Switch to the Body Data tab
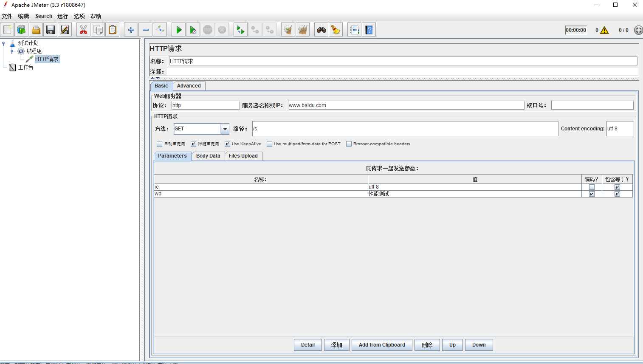The image size is (643, 364). [208, 156]
